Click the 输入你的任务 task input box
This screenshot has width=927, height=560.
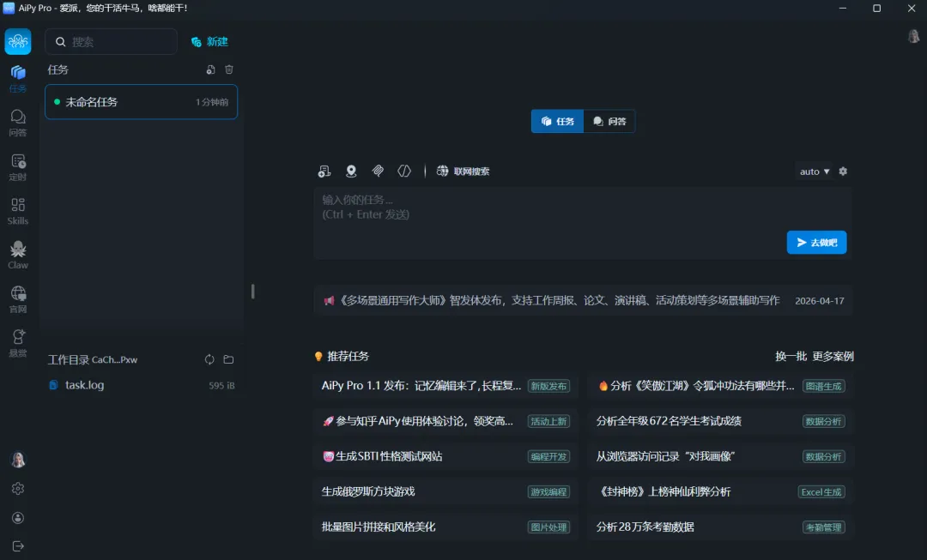[x=582, y=223]
